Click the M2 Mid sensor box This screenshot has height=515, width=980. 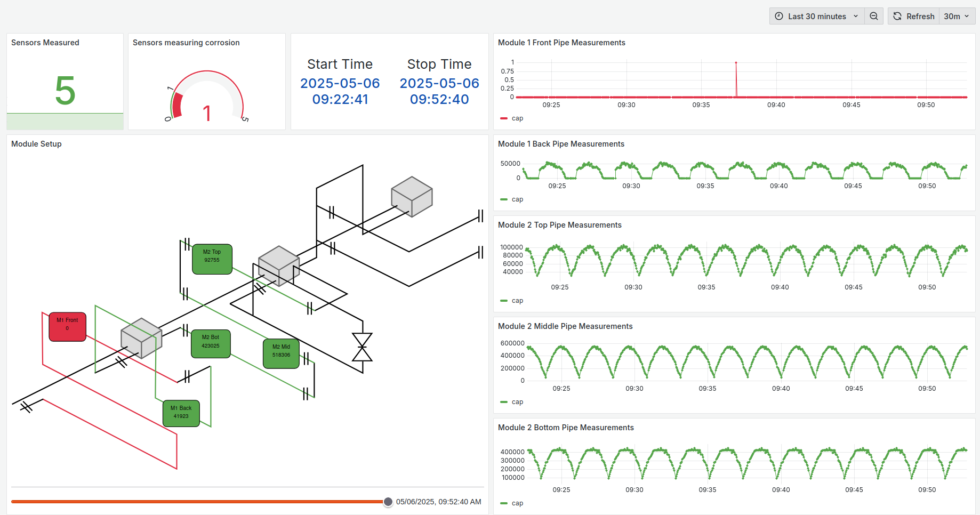pyautogui.click(x=281, y=353)
